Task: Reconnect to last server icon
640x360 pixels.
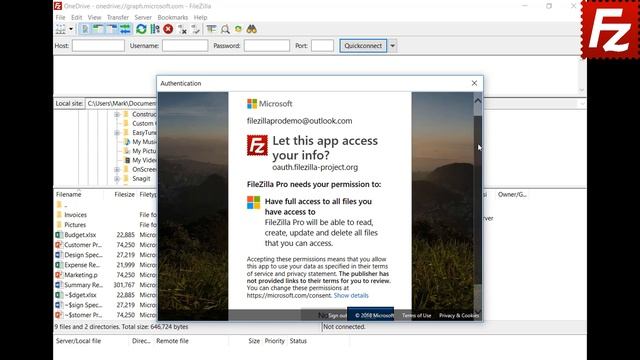Action: coord(196,29)
